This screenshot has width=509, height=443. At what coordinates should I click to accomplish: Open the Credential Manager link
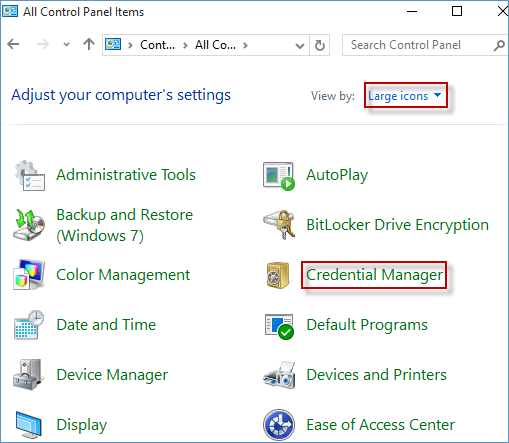coord(374,275)
